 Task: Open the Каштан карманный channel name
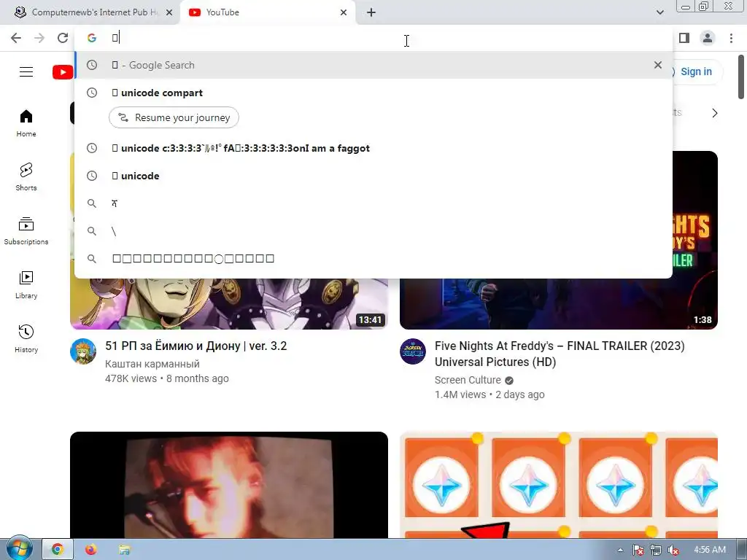152,364
